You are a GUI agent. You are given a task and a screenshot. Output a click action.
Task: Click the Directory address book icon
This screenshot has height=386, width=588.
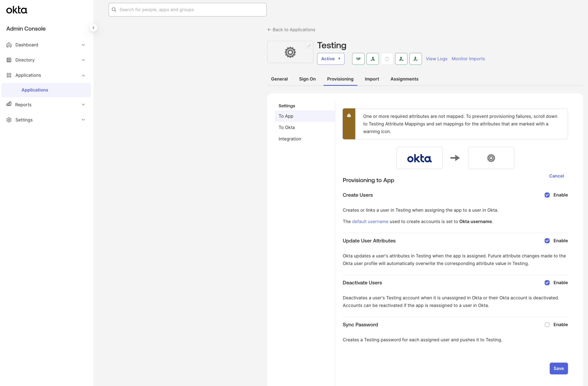[9, 60]
